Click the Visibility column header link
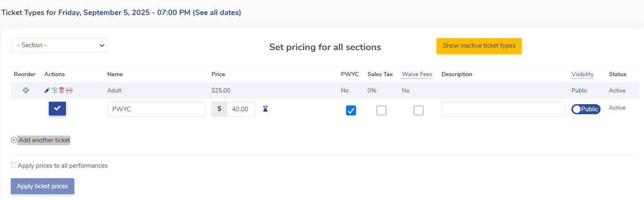This screenshot has width=644, height=200. pyautogui.click(x=582, y=74)
